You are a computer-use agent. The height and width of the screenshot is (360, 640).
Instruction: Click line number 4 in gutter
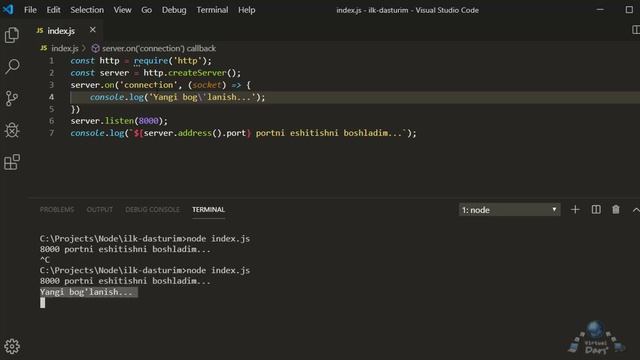[51, 97]
